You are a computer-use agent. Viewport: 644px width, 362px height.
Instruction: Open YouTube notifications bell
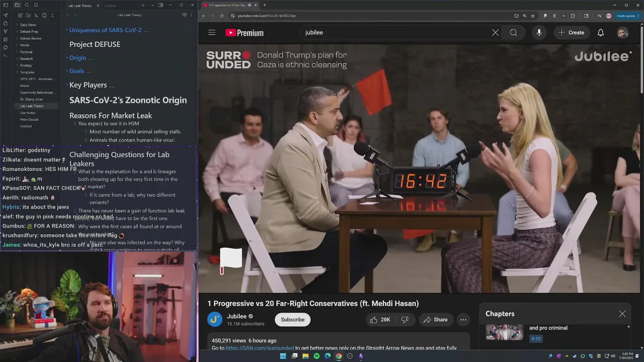pos(600,33)
